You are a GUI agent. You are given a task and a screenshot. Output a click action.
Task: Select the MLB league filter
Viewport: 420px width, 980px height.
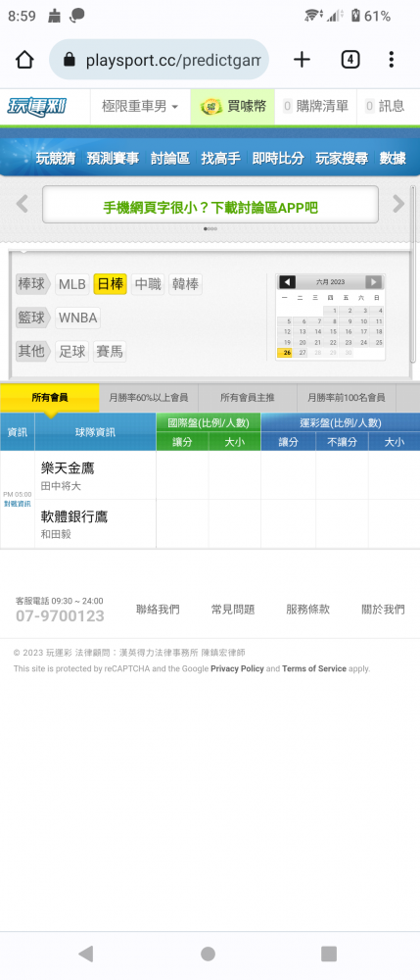tap(72, 284)
